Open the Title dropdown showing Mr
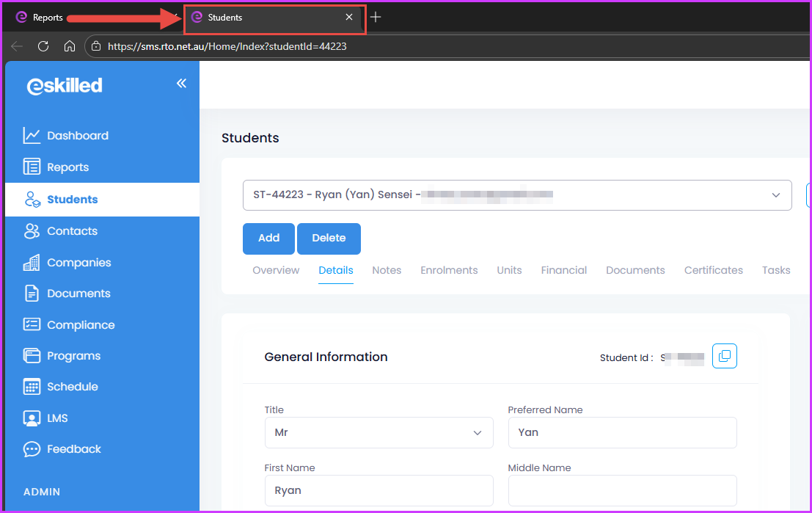The image size is (812, 513). point(378,433)
